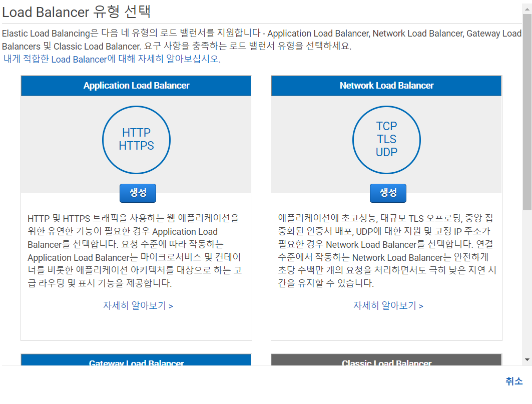Screen dimensions: 532x404
Task: Click the HTTP HTTPS circle icon
Action: tap(137, 140)
